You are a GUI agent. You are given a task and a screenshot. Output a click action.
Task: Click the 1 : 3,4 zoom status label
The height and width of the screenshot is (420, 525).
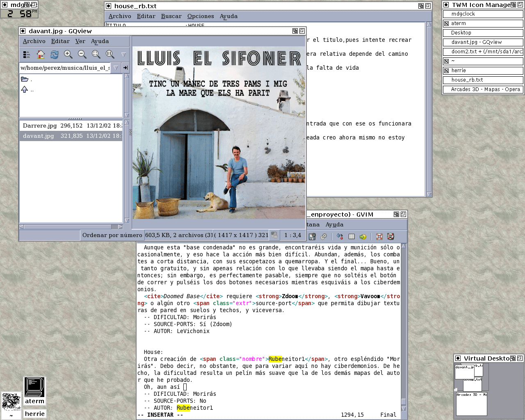click(x=293, y=235)
